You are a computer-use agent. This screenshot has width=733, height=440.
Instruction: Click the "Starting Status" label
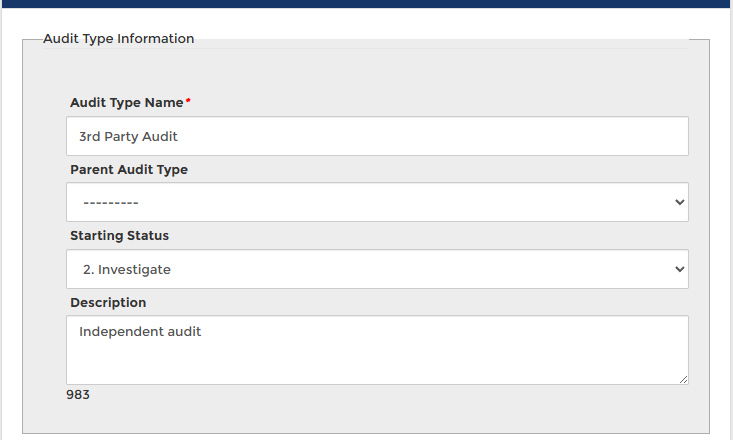coord(119,236)
